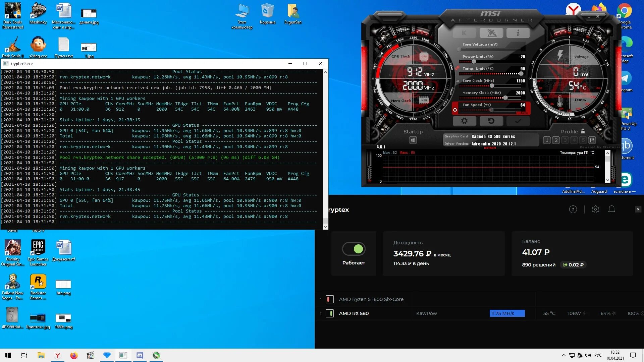Open Kryptex help question mark icon
The image size is (644, 362).
point(573,209)
